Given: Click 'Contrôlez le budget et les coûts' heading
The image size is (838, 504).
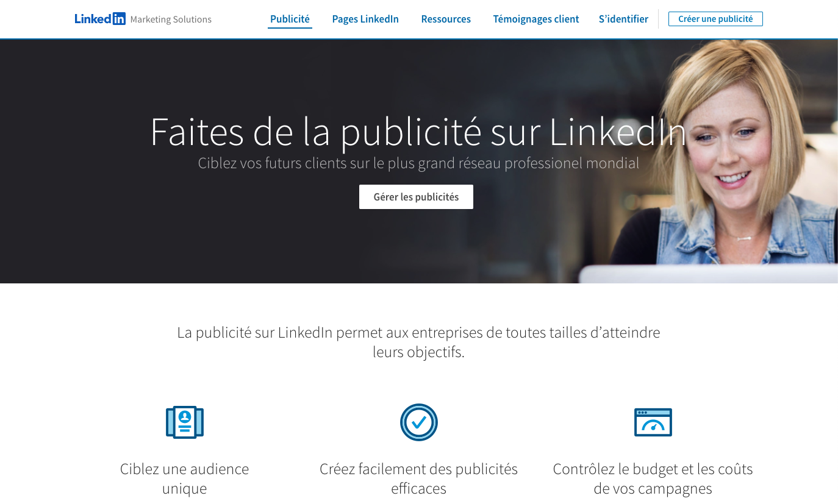Looking at the screenshot, I should 653,478.
